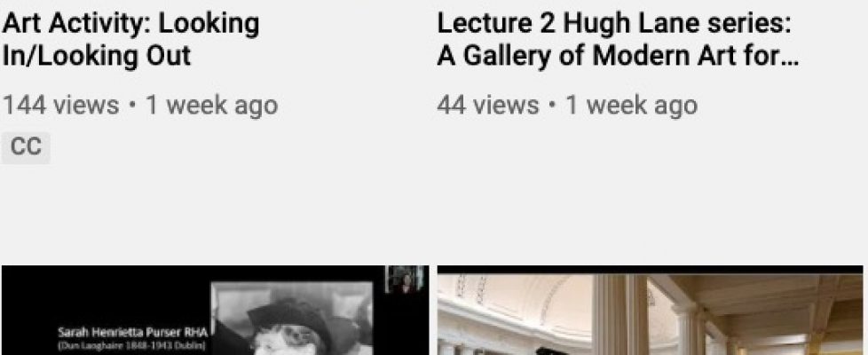
Task: Select the gallery interior columns video thumbnail
Action: point(650,310)
